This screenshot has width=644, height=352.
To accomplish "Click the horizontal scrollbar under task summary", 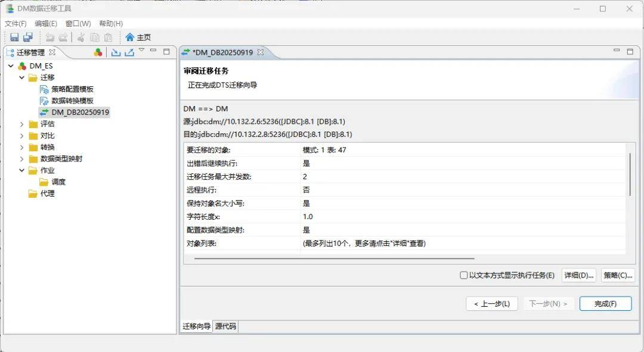I will [x=335, y=259].
